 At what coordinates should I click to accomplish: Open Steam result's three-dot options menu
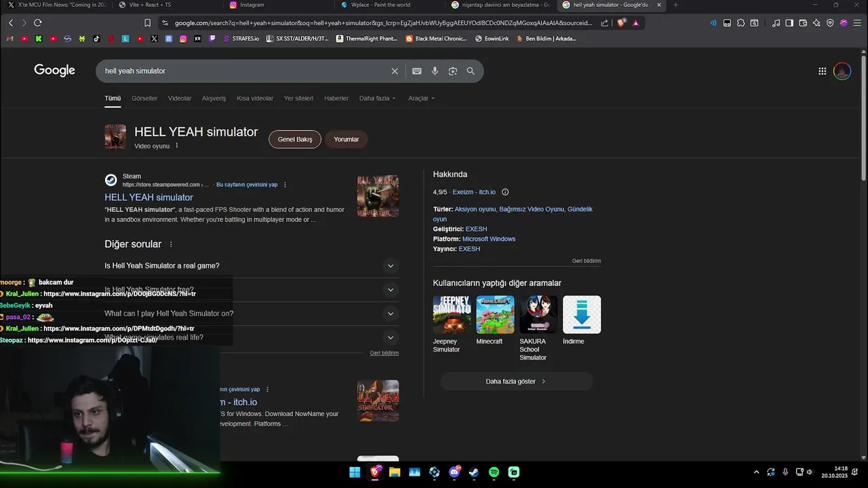[x=285, y=185]
